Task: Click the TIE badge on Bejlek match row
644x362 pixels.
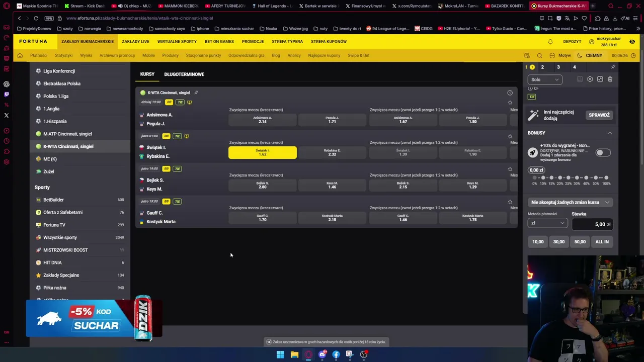Action: [177, 168]
